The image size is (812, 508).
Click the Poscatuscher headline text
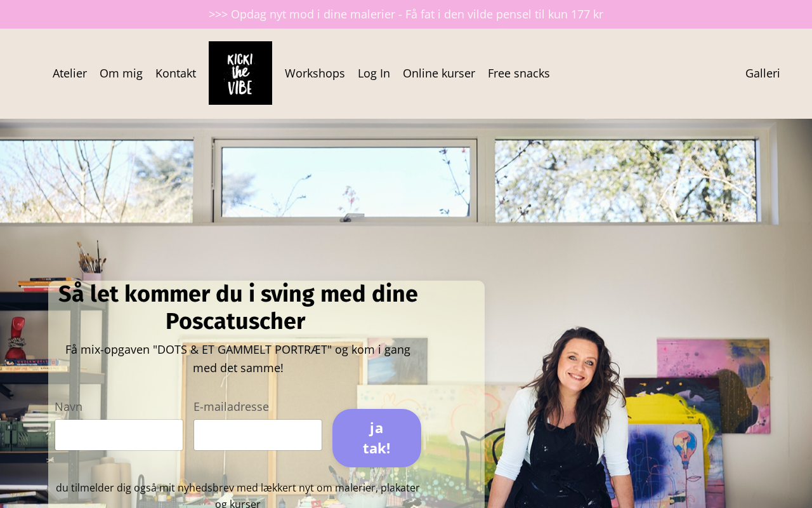click(x=238, y=308)
